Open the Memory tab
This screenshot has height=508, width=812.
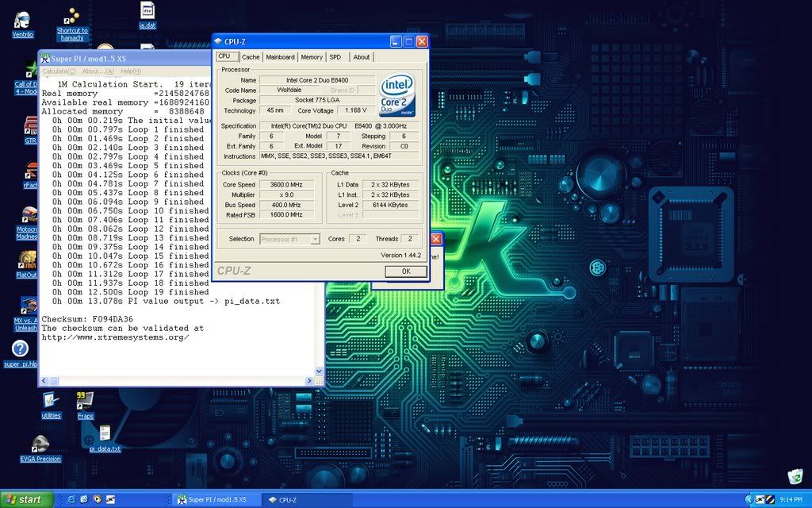[312, 57]
